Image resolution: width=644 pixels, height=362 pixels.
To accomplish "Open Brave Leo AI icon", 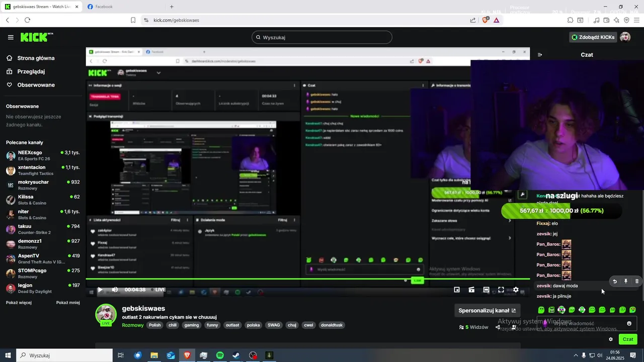I will coord(616,20).
